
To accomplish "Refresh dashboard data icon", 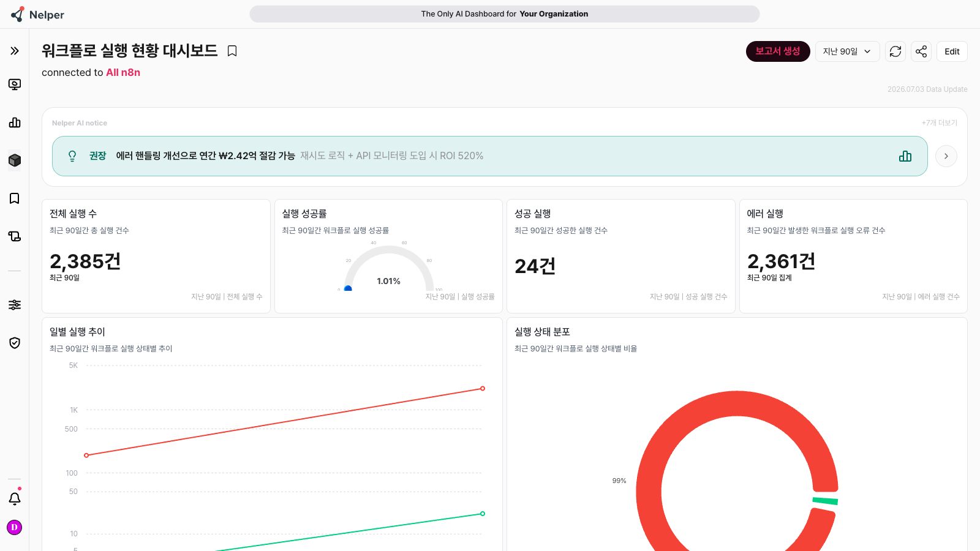I will coord(895,51).
